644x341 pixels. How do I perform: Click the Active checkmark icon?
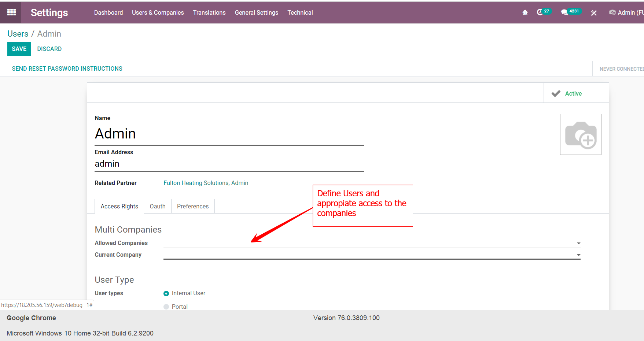(x=556, y=93)
